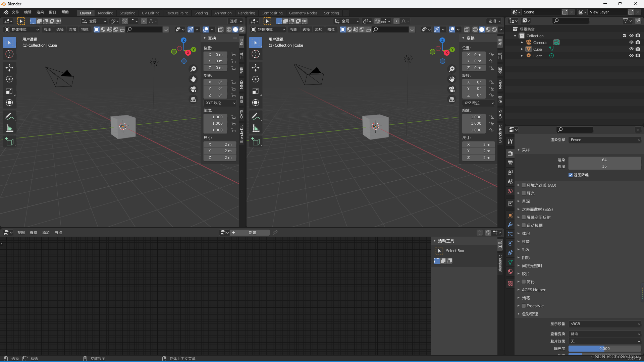Select the Measure tool in right viewport
This screenshot has width=644, height=362.
(256, 128)
